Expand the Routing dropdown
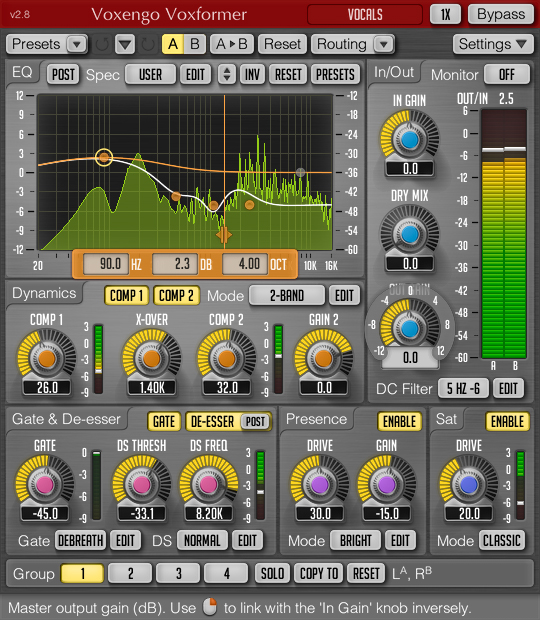This screenshot has height=620, width=540. 353,44
